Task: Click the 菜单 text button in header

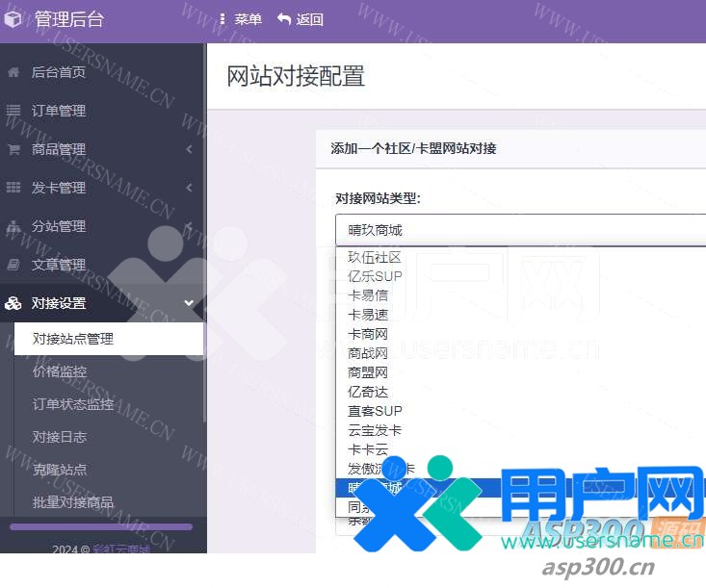Action: (248, 19)
